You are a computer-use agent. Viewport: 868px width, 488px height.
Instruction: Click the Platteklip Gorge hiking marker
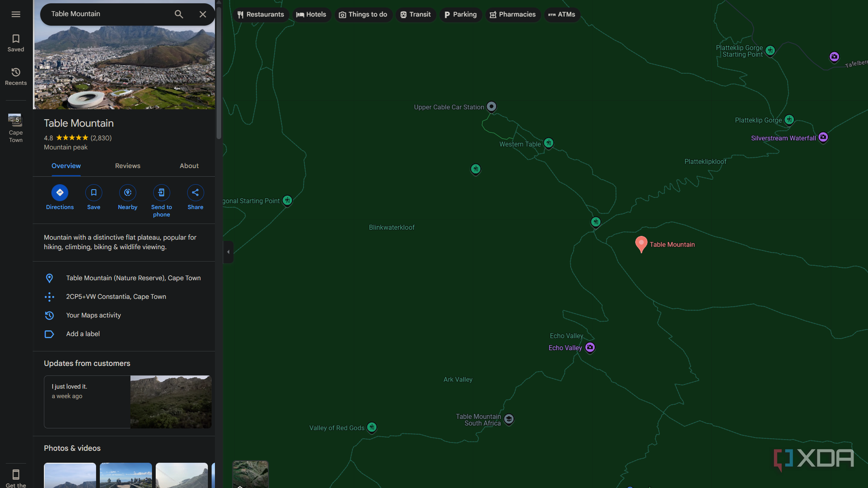click(789, 120)
